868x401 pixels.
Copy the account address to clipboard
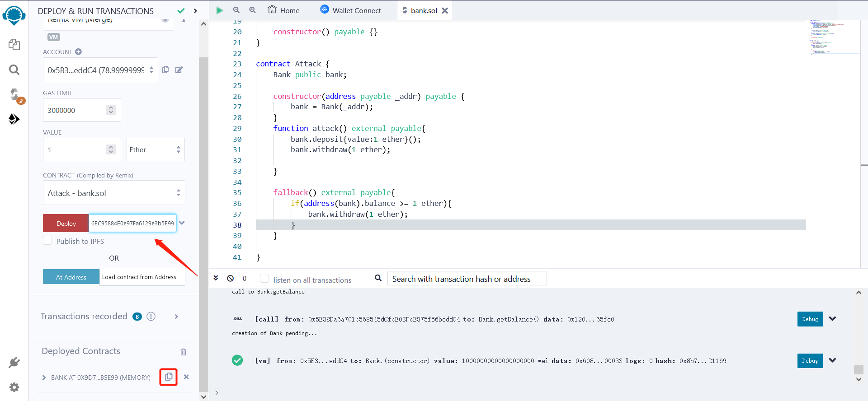(x=165, y=70)
